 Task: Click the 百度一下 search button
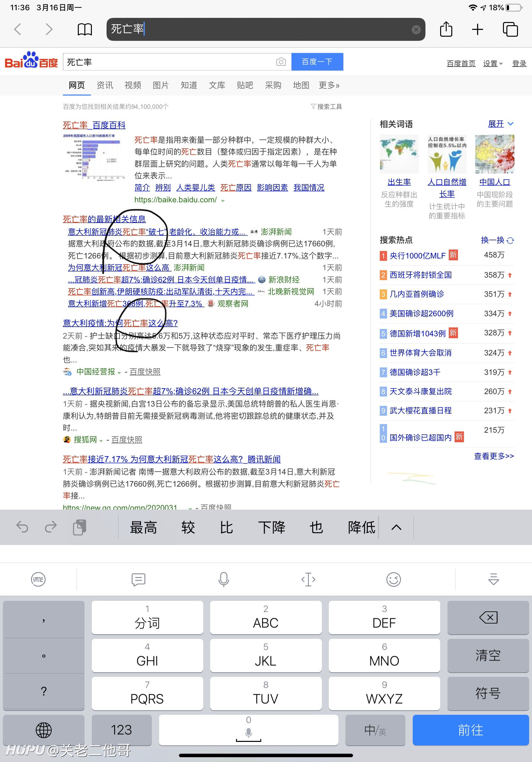(x=317, y=62)
